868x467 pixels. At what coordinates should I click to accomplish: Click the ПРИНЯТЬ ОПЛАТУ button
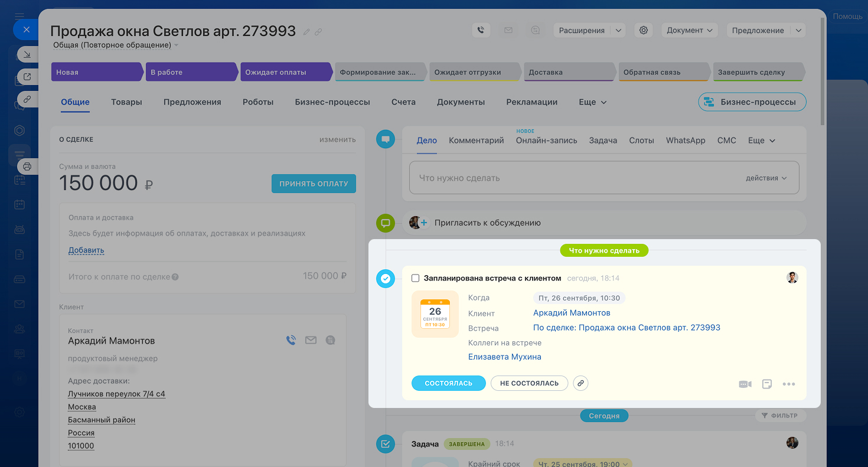[x=314, y=184]
